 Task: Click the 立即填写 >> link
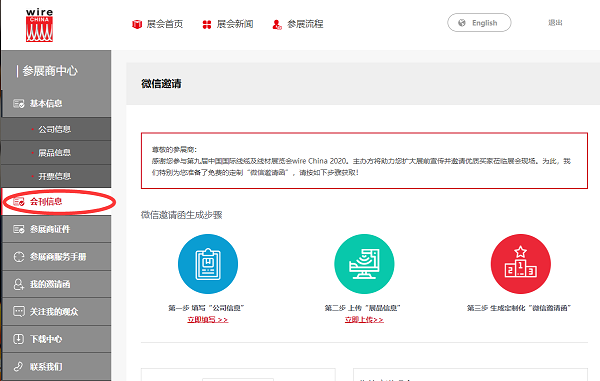click(208, 319)
